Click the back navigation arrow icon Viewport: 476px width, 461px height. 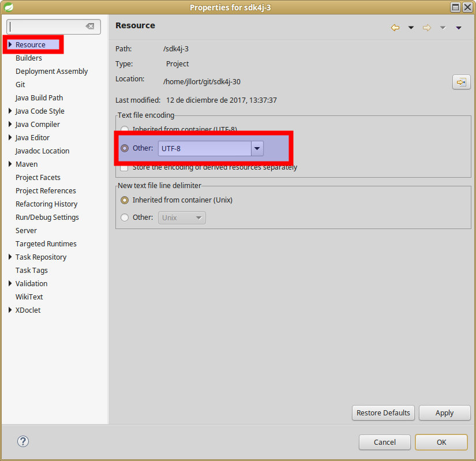(395, 28)
